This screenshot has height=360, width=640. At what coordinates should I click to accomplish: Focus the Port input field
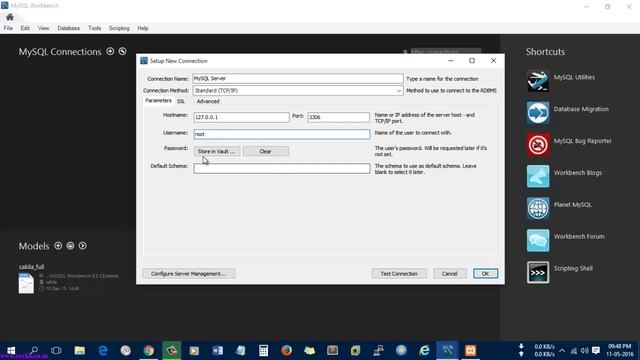tap(338, 117)
